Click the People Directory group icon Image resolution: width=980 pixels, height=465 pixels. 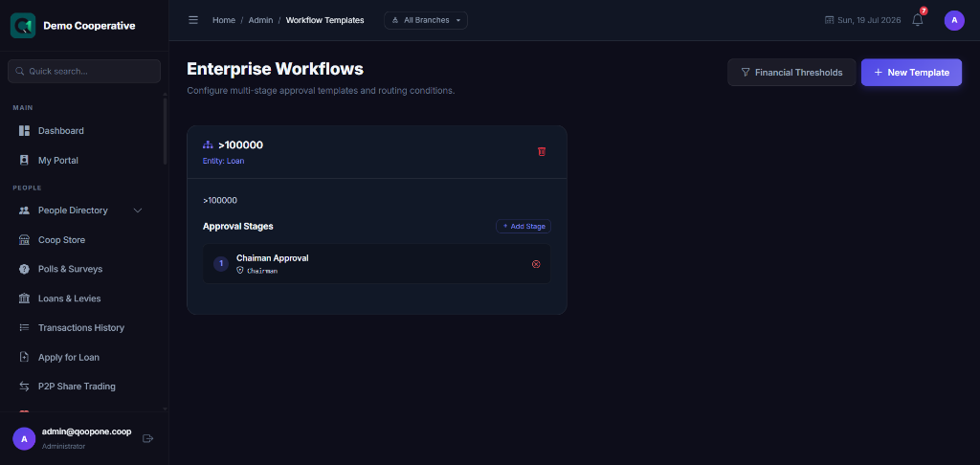(24, 210)
